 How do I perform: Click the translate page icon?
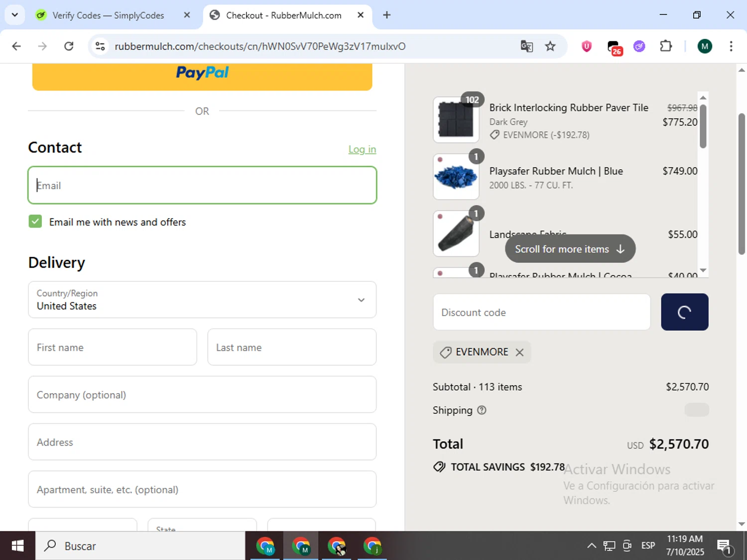[526, 46]
